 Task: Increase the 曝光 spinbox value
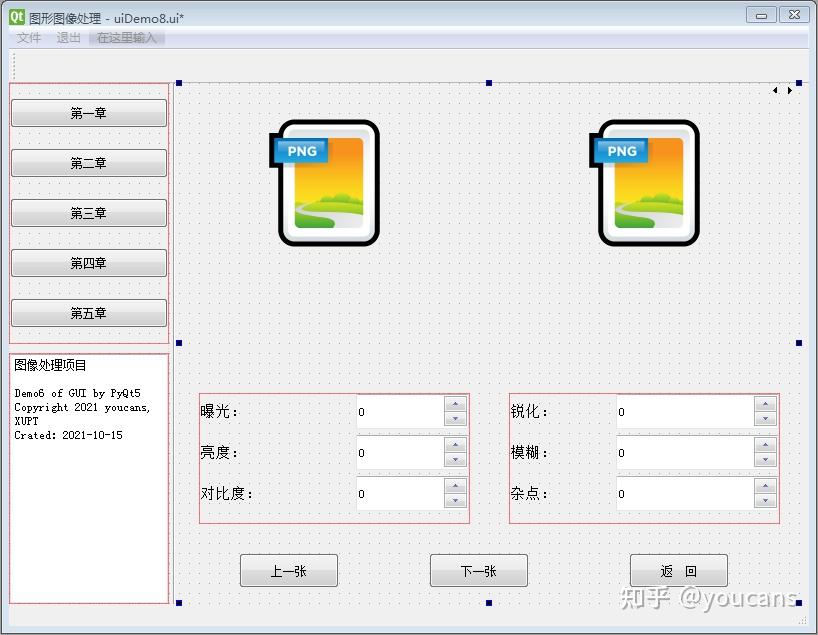coord(455,404)
